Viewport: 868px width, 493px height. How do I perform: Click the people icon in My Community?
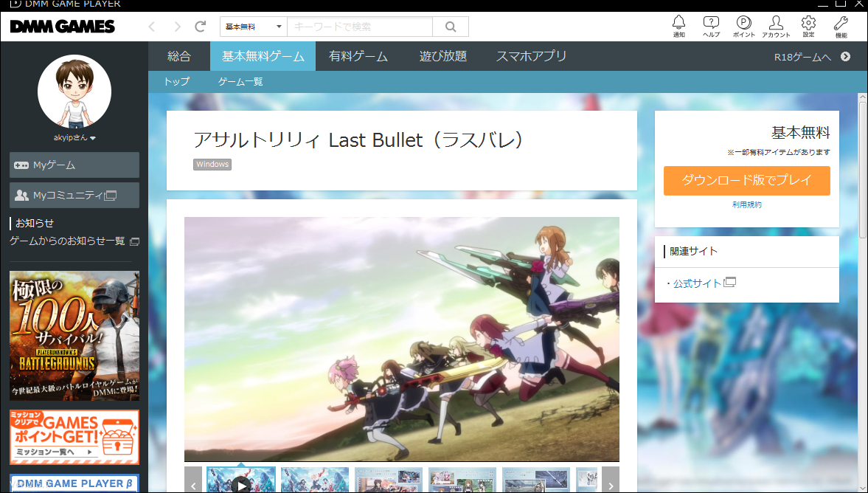point(21,195)
